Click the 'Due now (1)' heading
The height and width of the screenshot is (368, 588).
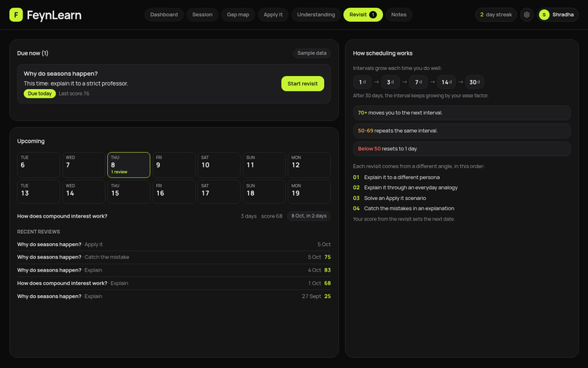[33, 53]
